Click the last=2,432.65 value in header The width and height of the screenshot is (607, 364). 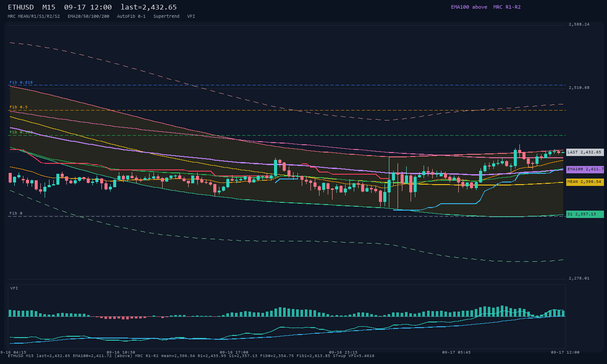(149, 7)
